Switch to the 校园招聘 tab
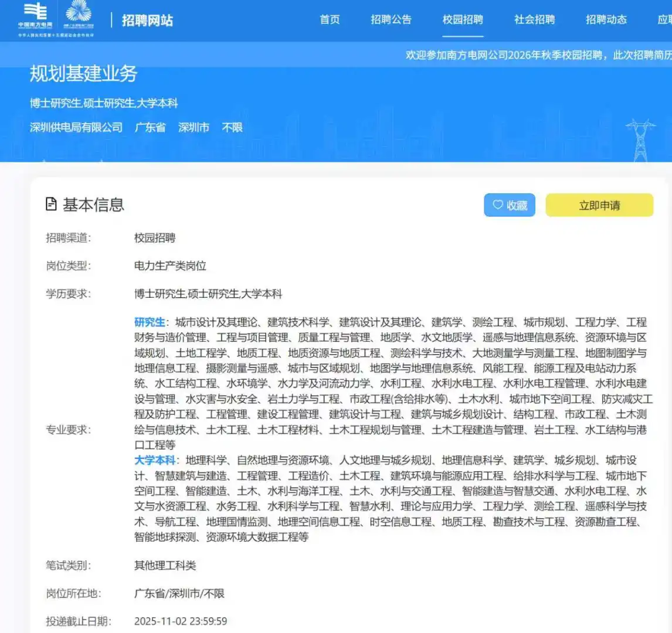 coord(463,20)
